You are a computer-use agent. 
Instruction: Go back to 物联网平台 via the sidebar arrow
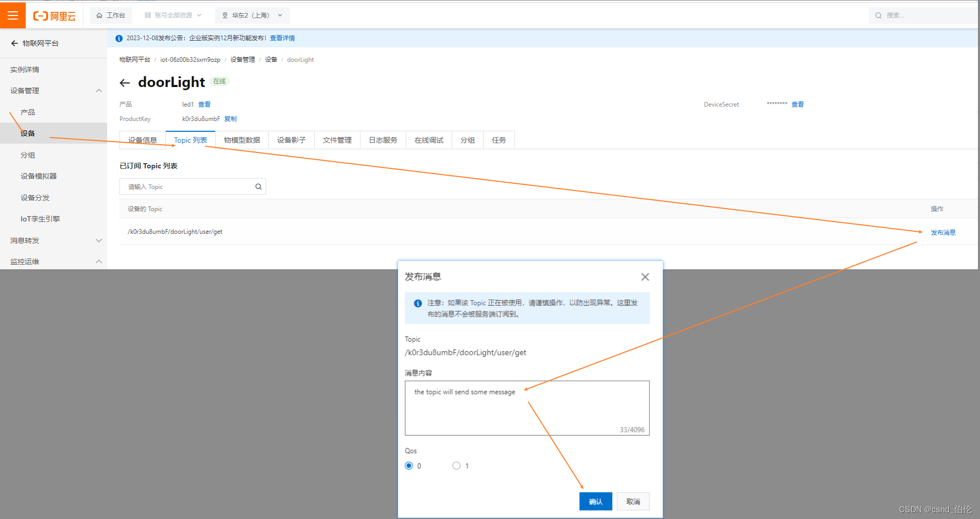pyautogui.click(x=14, y=43)
